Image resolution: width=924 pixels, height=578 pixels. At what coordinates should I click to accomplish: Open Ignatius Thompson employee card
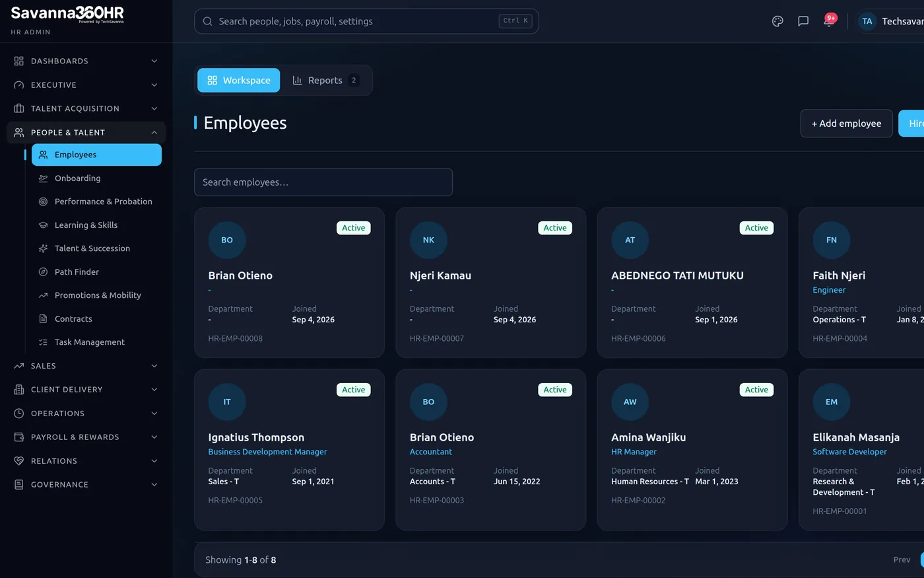click(x=289, y=450)
